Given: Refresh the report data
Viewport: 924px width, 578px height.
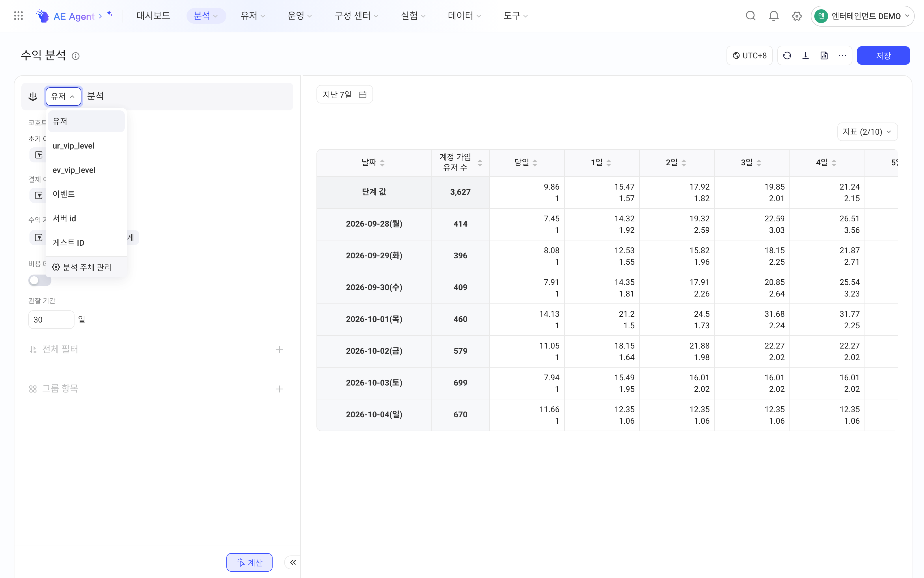Looking at the screenshot, I should [x=787, y=56].
